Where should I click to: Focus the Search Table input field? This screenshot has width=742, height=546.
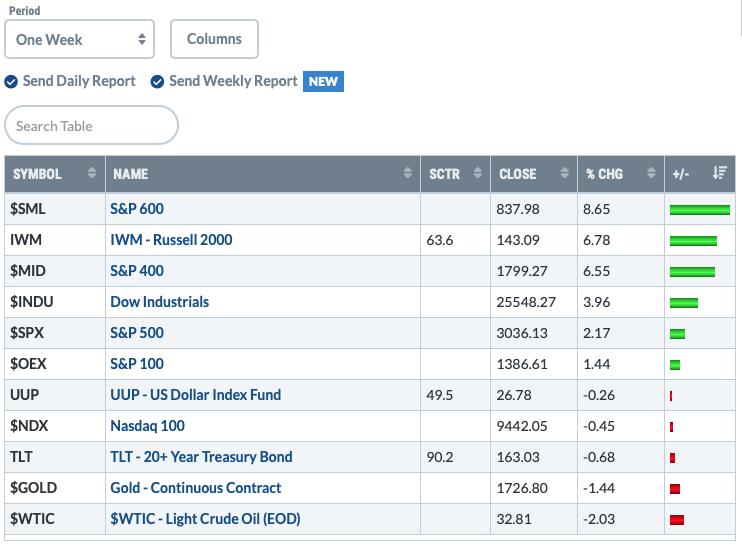pyautogui.click(x=91, y=125)
